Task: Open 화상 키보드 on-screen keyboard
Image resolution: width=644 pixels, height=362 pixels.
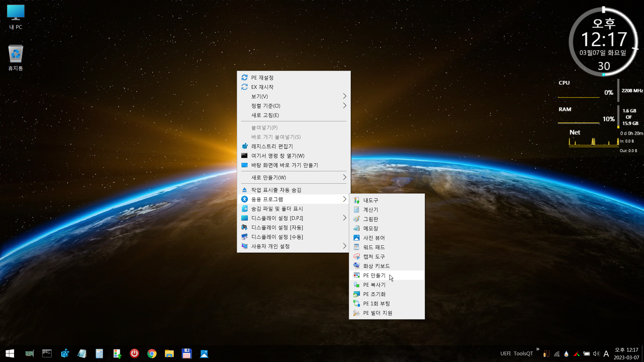Action: [x=387, y=266]
